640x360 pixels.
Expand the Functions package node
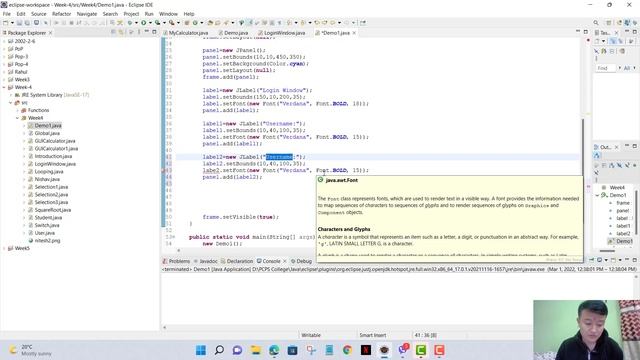coord(18,111)
